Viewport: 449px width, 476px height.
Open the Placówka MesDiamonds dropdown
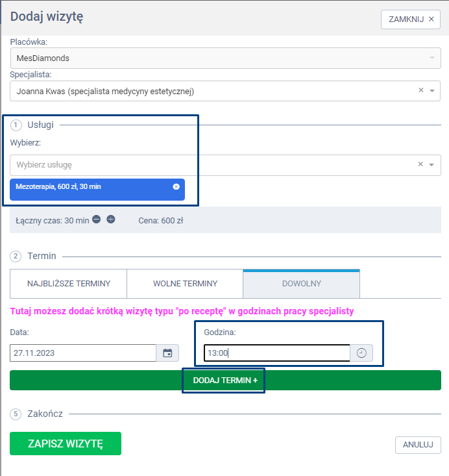(x=224, y=58)
